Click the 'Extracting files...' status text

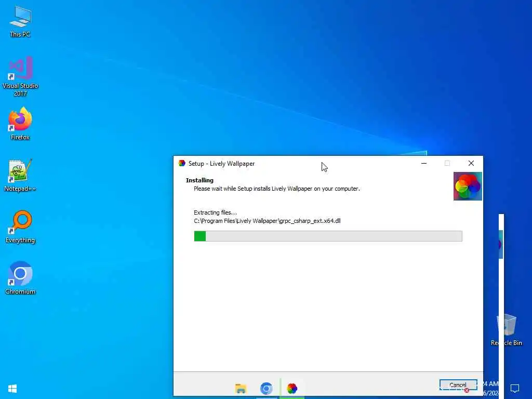(x=215, y=212)
